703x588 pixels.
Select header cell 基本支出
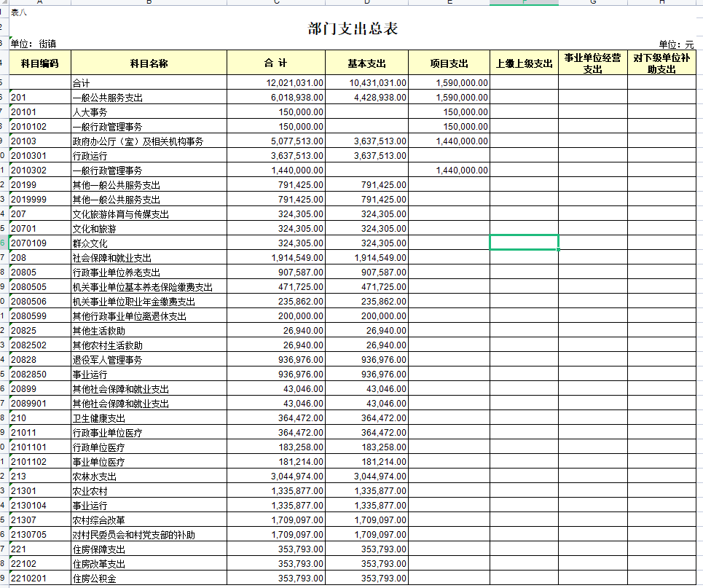(366, 63)
